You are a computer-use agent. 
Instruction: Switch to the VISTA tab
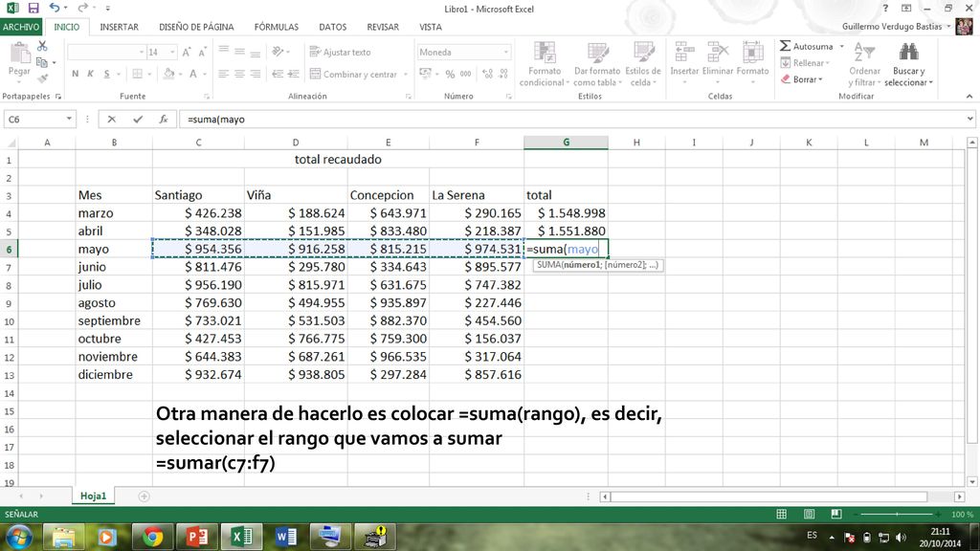(x=430, y=27)
